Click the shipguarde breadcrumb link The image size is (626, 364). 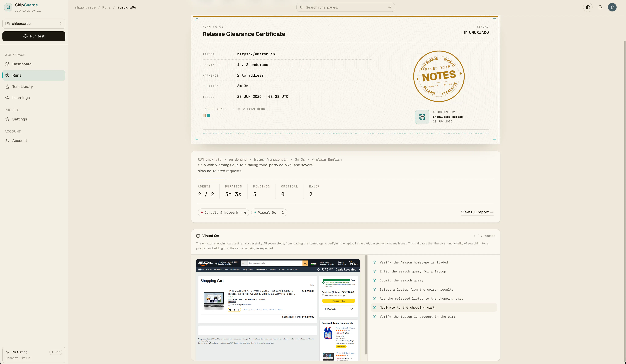tap(85, 7)
